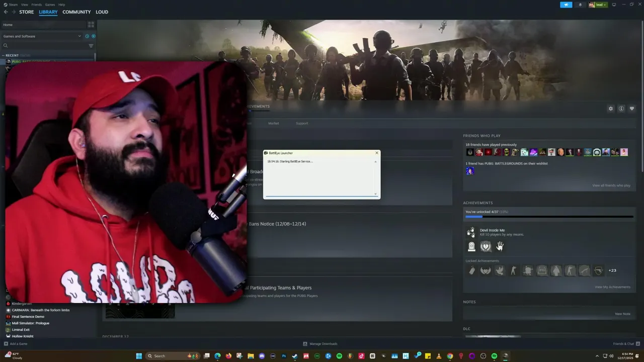
Task: Select Mall Simulator: Prologue in library
Action: click(x=31, y=323)
